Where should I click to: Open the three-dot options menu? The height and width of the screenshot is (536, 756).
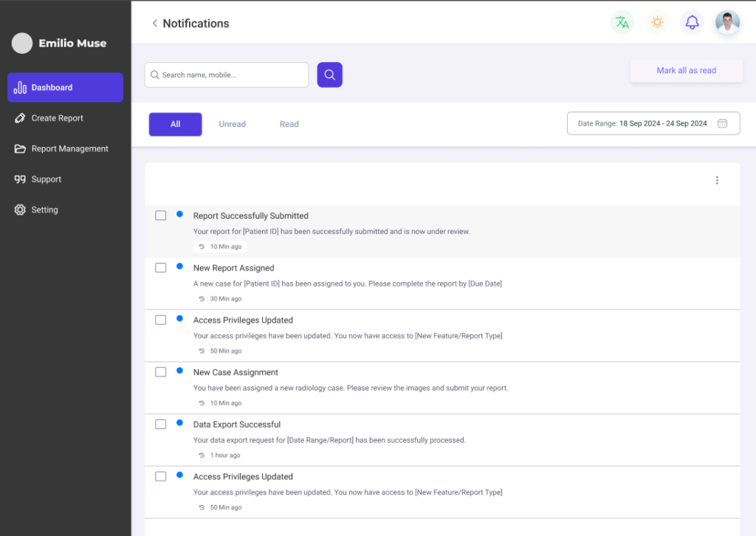(x=717, y=180)
